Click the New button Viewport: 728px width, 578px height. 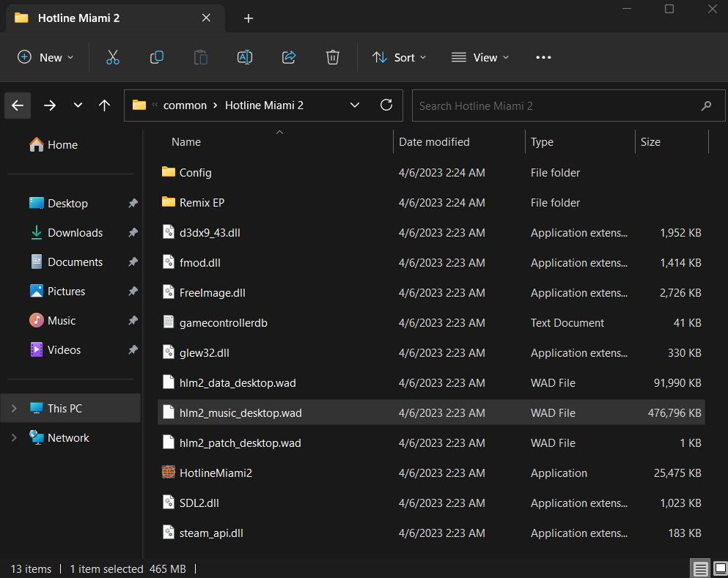tap(45, 57)
